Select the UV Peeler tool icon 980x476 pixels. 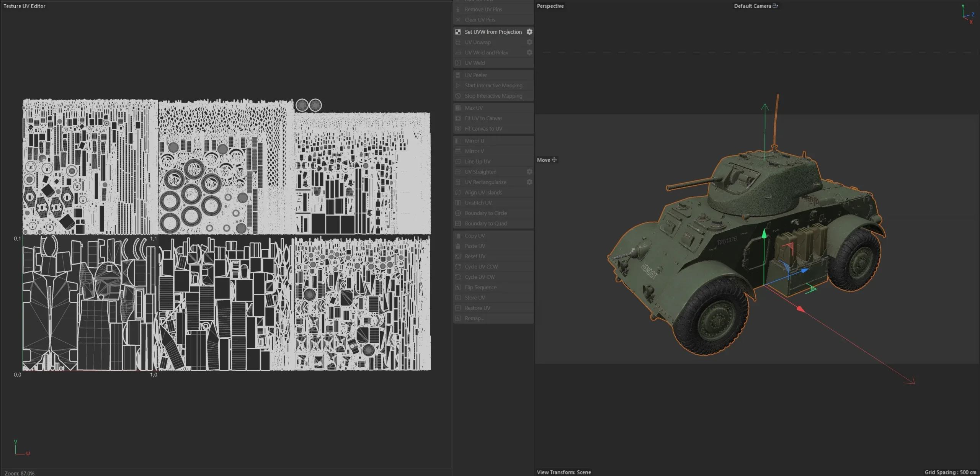[x=458, y=75]
